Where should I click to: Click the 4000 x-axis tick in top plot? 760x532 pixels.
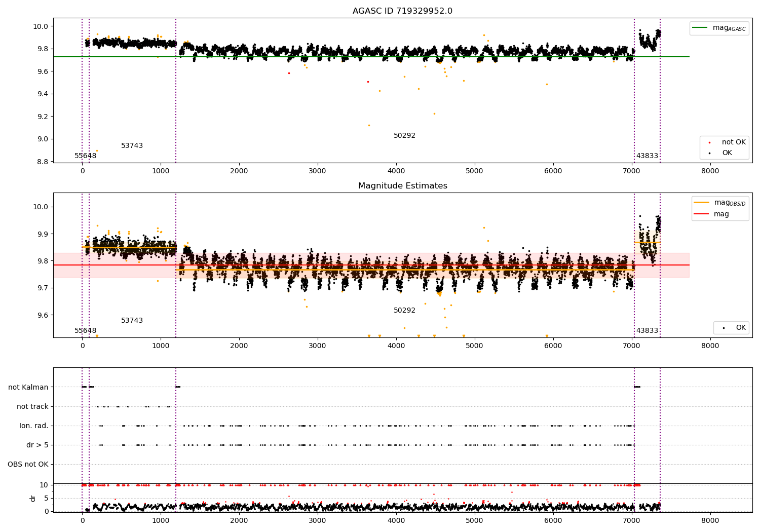396,171
